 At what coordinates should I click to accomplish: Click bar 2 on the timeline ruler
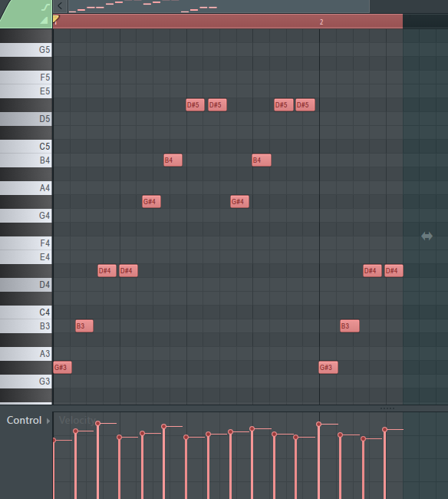click(x=321, y=22)
